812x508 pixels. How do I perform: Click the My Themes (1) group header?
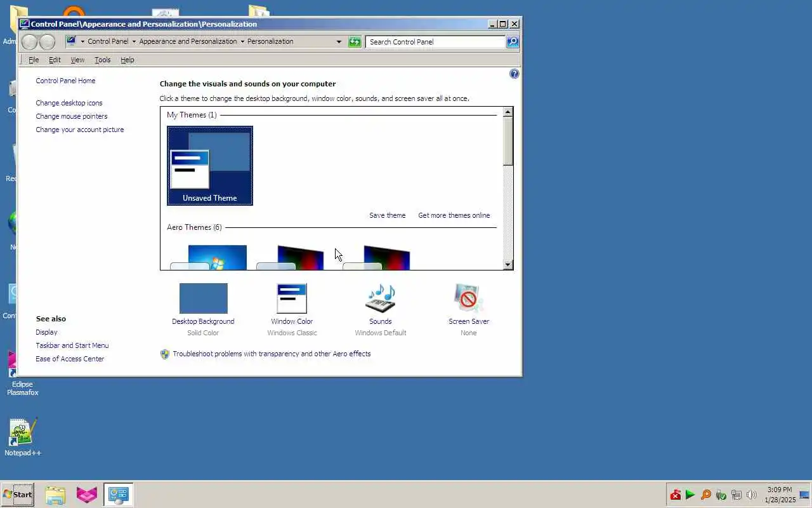[x=192, y=115]
